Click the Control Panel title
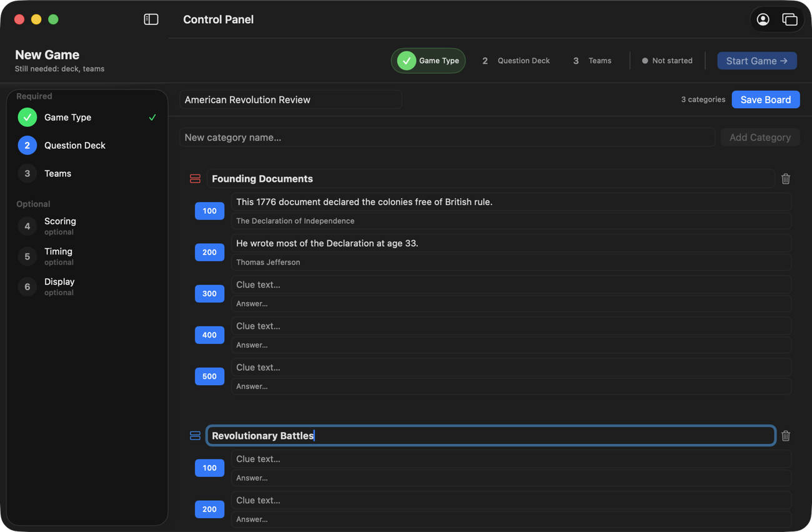The image size is (812, 532). (x=218, y=19)
